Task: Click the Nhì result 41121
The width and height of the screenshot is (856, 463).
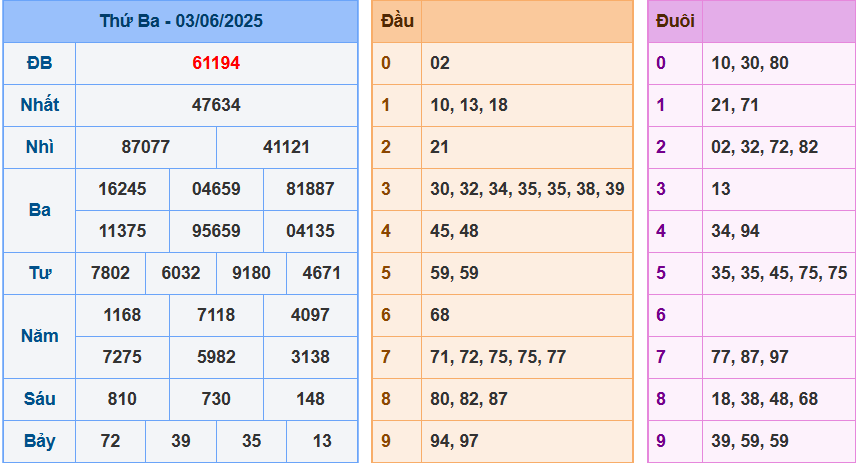Action: 287,147
